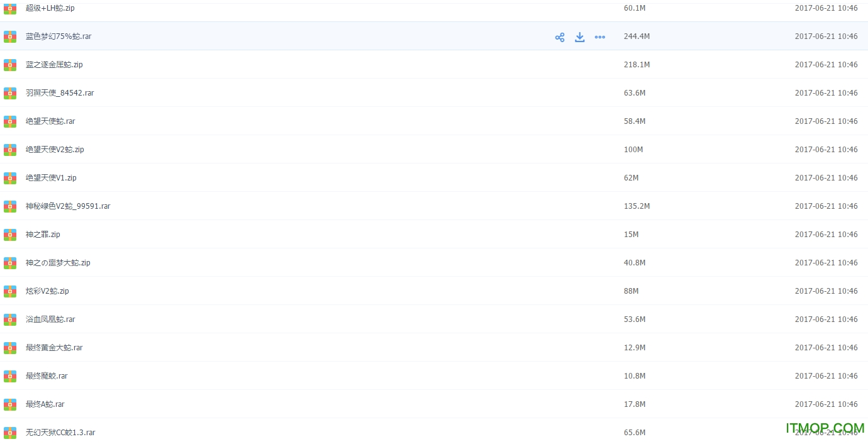The height and width of the screenshot is (444, 868).
Task: Open file 无幻天狱CC蛟1.3.rar
Action: (x=60, y=433)
